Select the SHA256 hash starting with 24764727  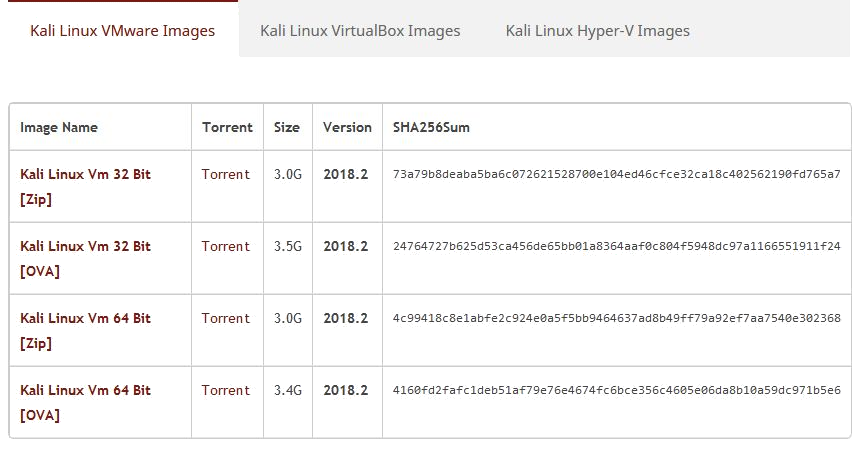pyautogui.click(x=616, y=247)
